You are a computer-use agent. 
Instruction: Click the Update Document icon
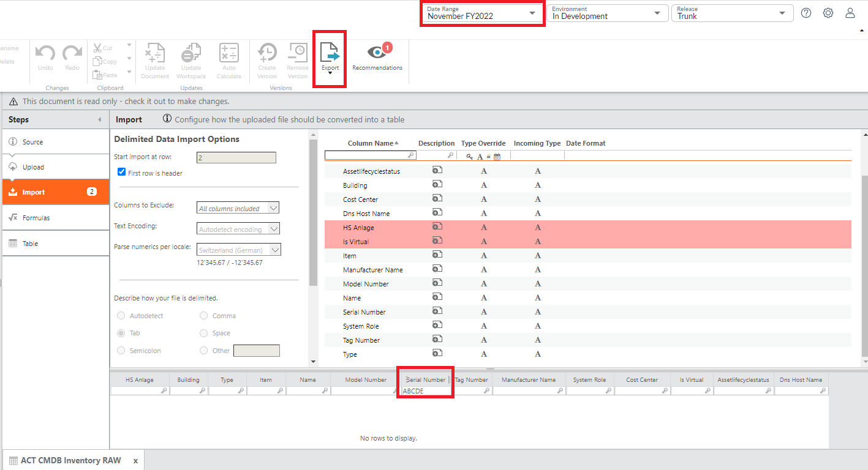point(155,53)
